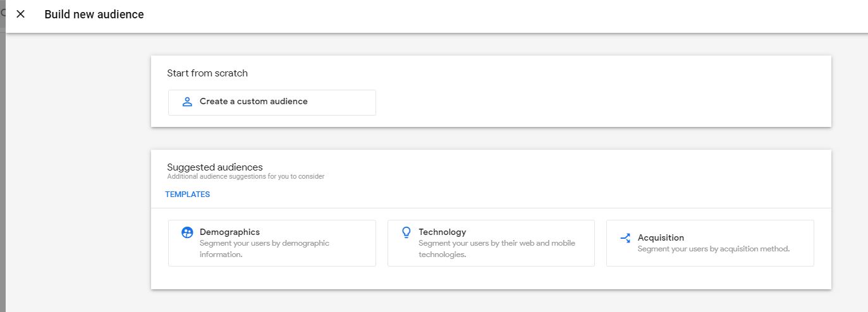Click the partially hidden search icon at top-left

3,13
